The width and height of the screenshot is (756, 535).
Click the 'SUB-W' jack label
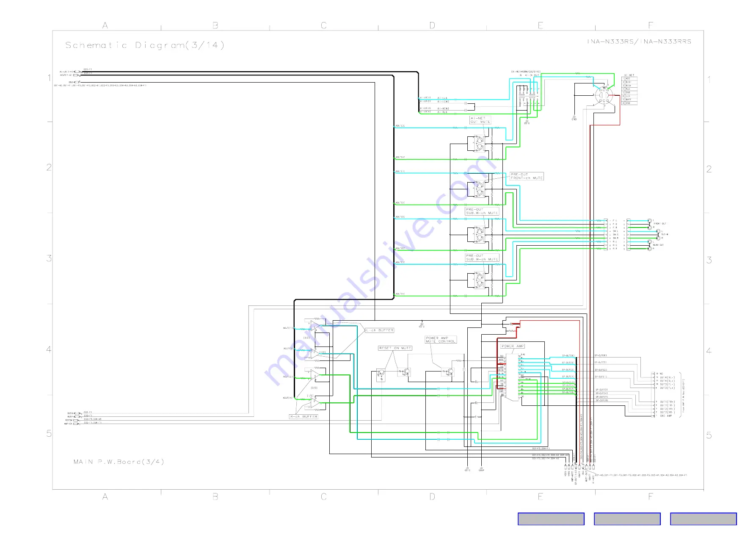pyautogui.click(x=664, y=234)
